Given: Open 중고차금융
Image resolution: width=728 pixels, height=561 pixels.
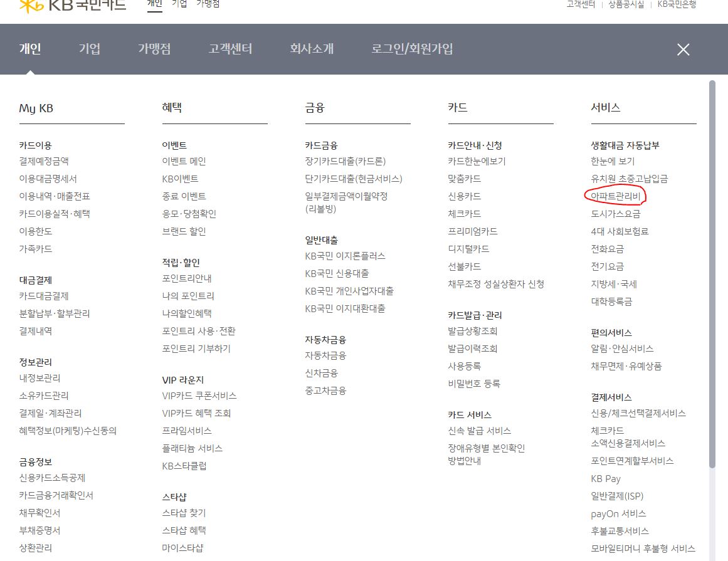Looking at the screenshot, I should click(325, 391).
